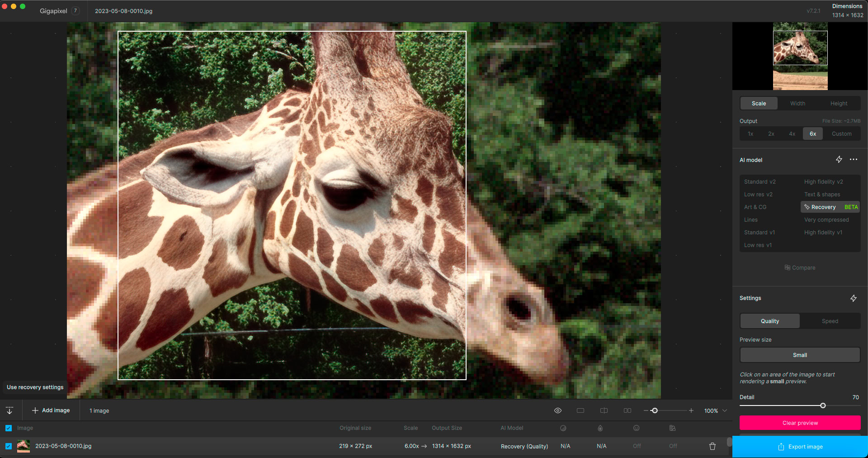The width and height of the screenshot is (868, 458).
Task: Toggle the eye preview visibility icon
Action: tap(558, 410)
